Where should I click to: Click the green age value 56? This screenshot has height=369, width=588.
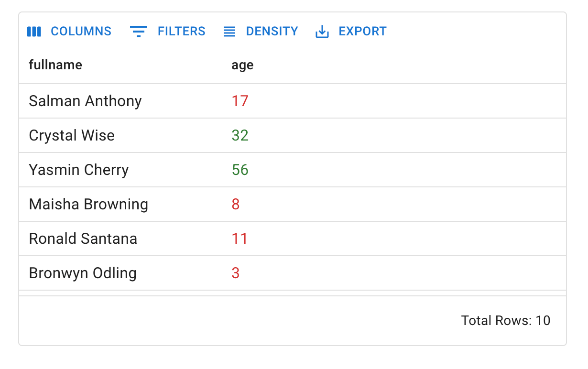click(x=240, y=170)
